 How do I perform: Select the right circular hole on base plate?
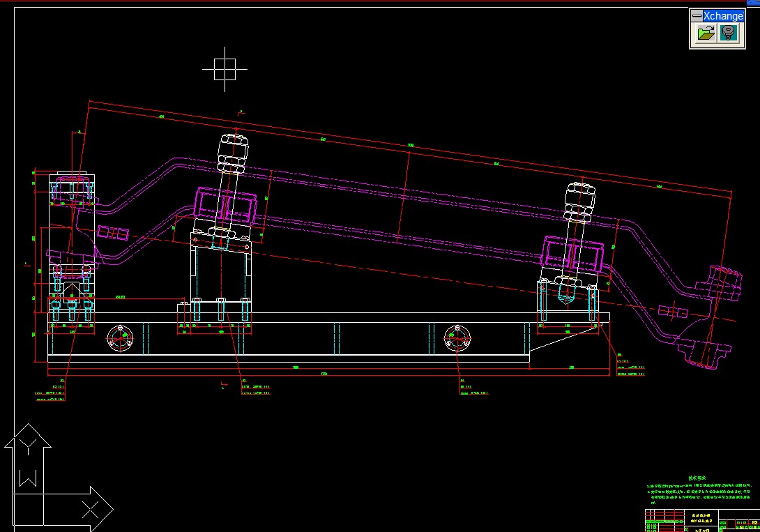click(x=457, y=338)
